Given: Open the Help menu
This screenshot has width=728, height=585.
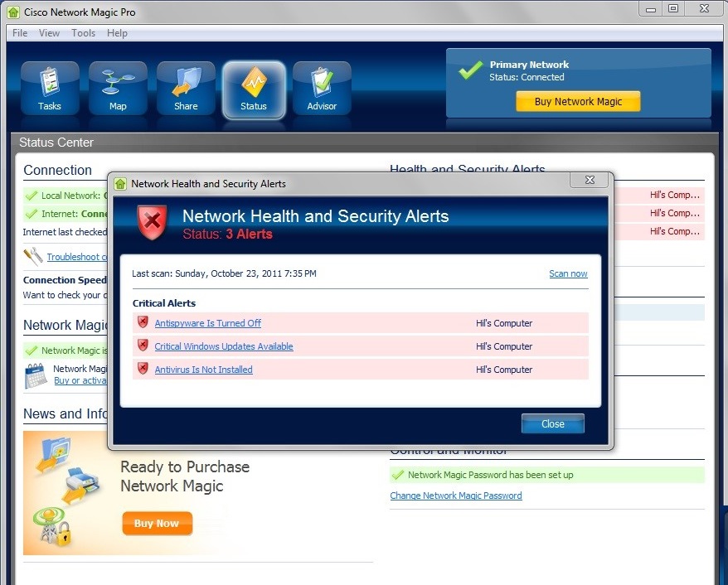Looking at the screenshot, I should pyautogui.click(x=117, y=33).
